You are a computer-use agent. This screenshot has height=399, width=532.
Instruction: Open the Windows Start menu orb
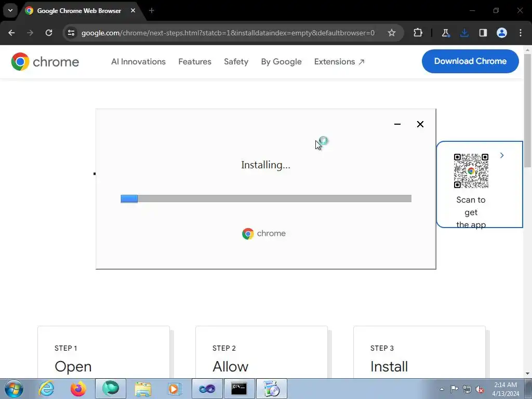(14, 389)
